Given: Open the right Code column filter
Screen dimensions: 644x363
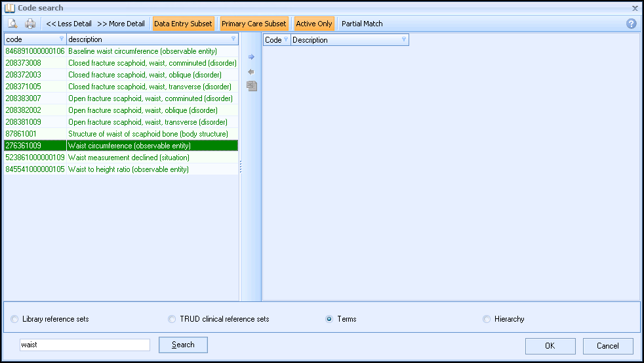Looking at the screenshot, I should pyautogui.click(x=286, y=39).
